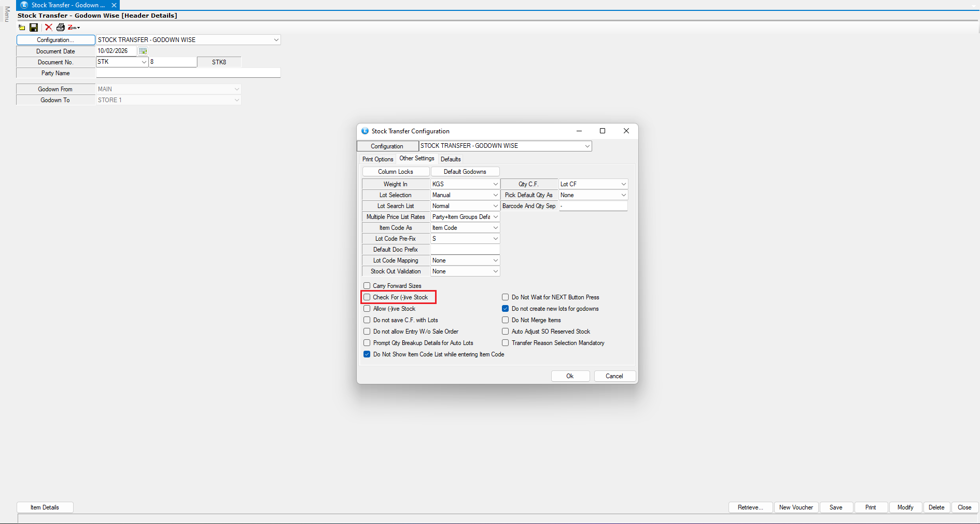The width and height of the screenshot is (980, 524).
Task: Click the Ok button in dialog
Action: (x=570, y=376)
